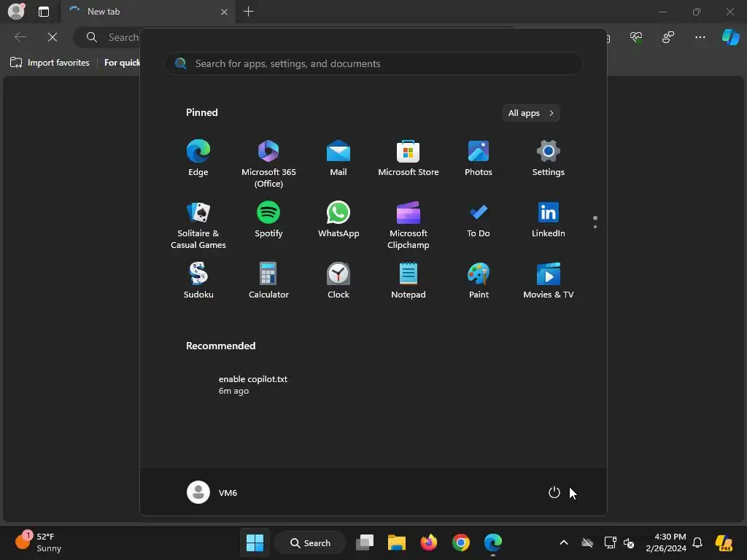Open File Explorer from taskbar

click(x=396, y=542)
